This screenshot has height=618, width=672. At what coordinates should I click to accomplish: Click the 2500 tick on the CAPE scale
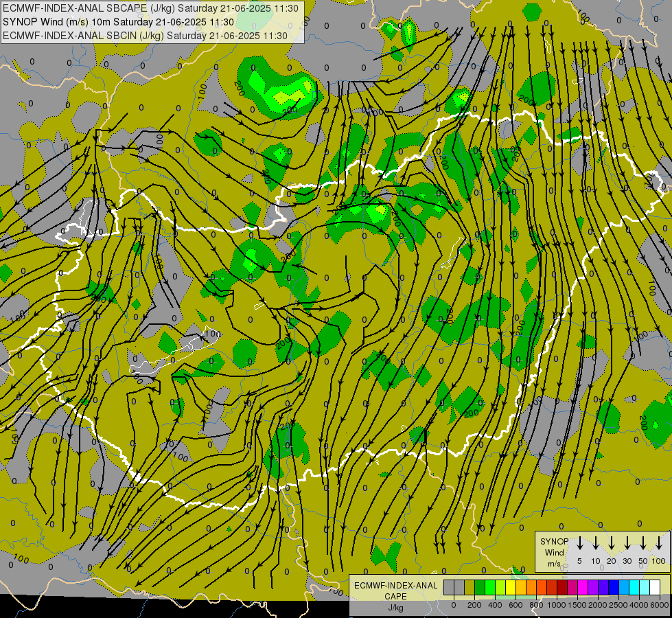[x=618, y=605]
